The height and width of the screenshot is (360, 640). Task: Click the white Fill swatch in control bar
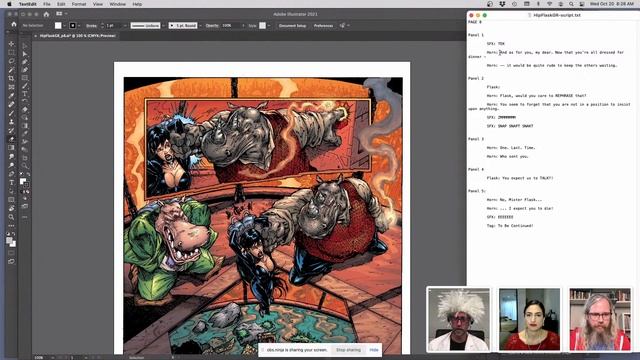(58, 25)
